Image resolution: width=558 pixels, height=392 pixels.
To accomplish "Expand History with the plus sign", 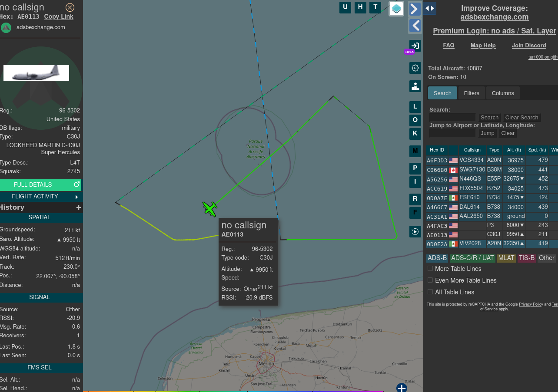I will 79,208.
